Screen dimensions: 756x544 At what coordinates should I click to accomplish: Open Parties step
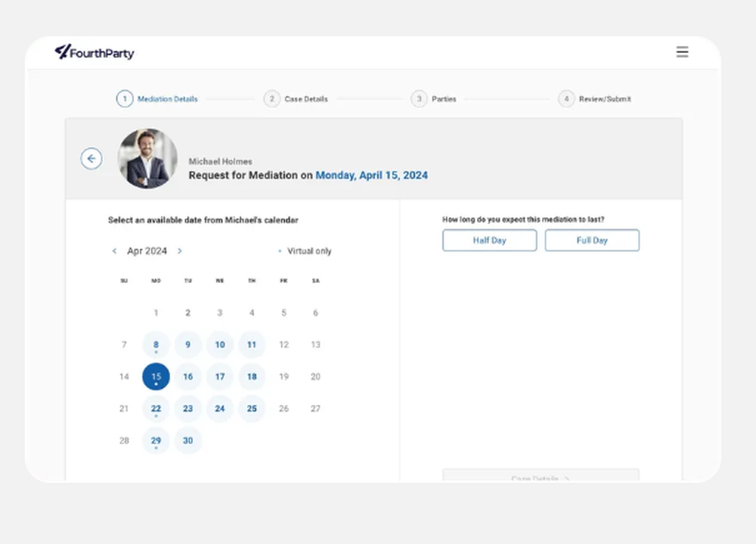[435, 99]
